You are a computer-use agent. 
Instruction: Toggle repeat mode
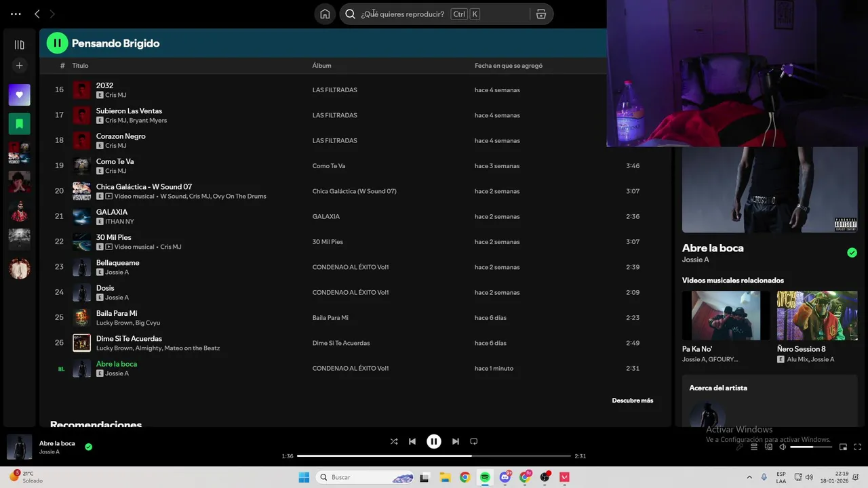tap(474, 441)
